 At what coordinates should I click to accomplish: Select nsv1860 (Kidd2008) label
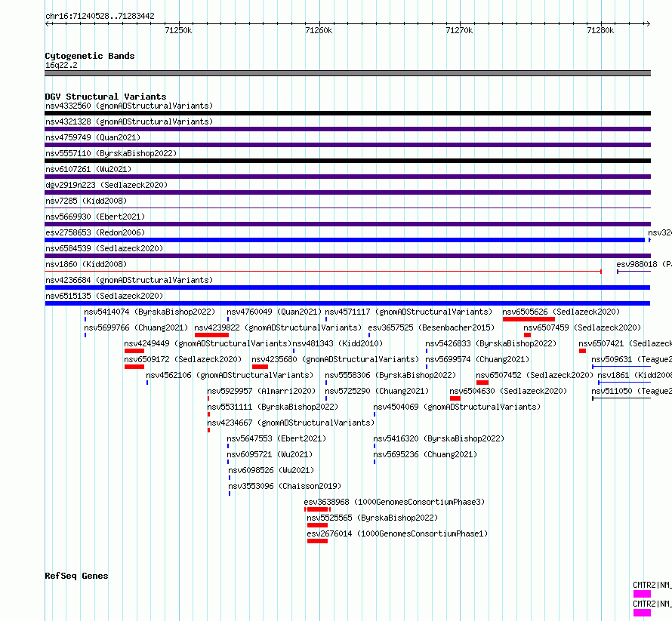coord(86,264)
